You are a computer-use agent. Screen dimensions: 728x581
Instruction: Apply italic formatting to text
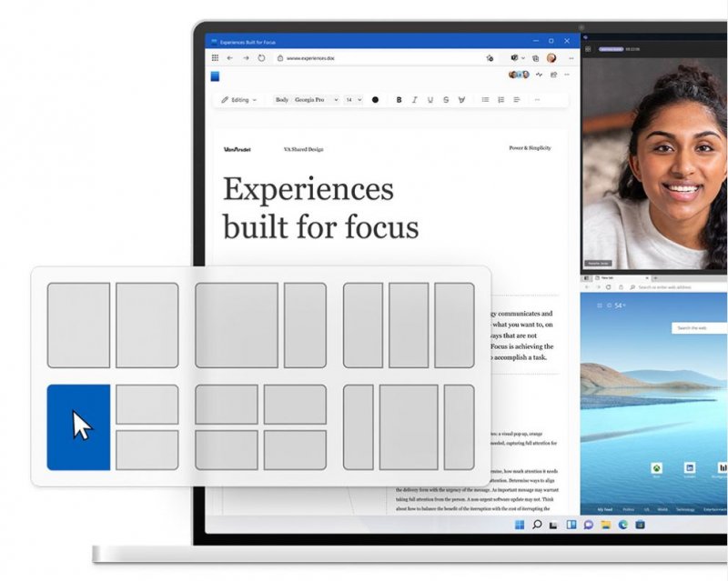point(414,100)
